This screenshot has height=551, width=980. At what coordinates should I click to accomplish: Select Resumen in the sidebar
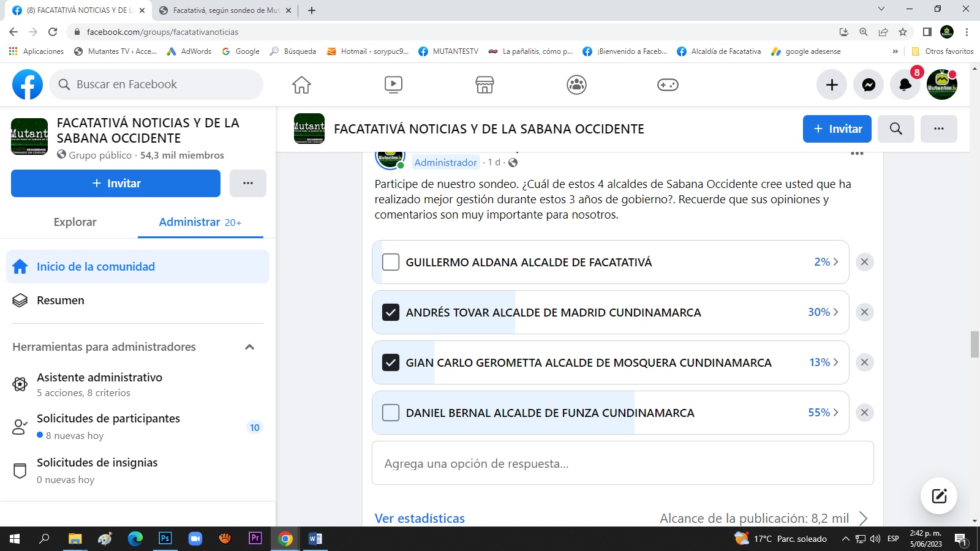point(60,301)
